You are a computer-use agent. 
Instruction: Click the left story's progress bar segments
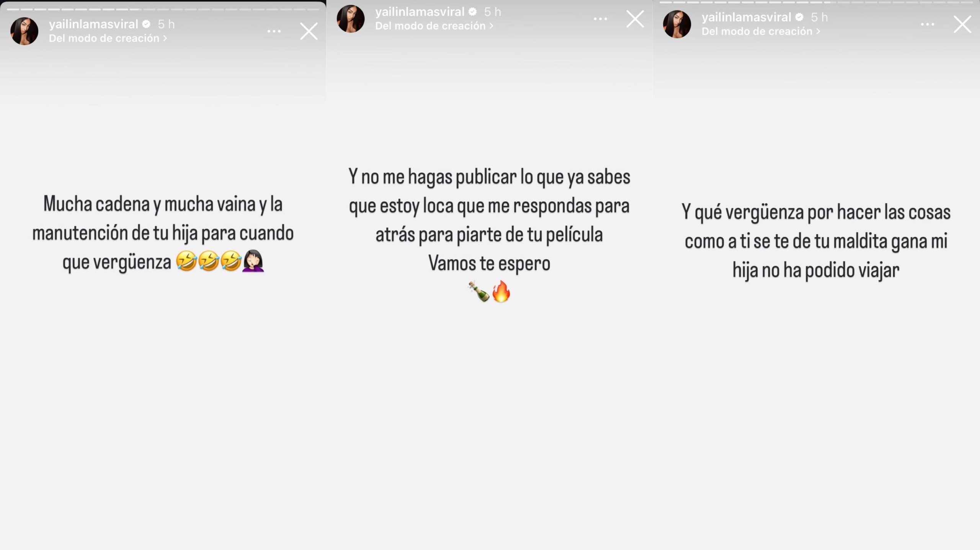[163, 9]
